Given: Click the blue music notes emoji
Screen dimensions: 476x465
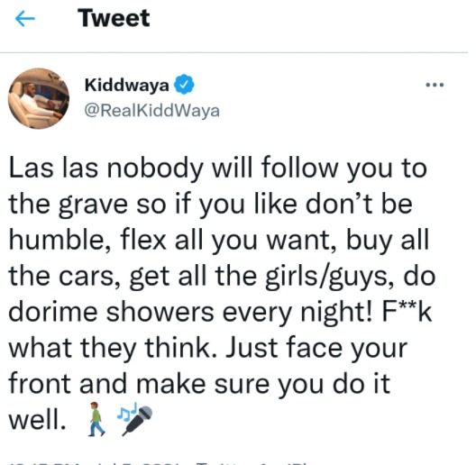Looking at the screenshot, I should (127, 412).
